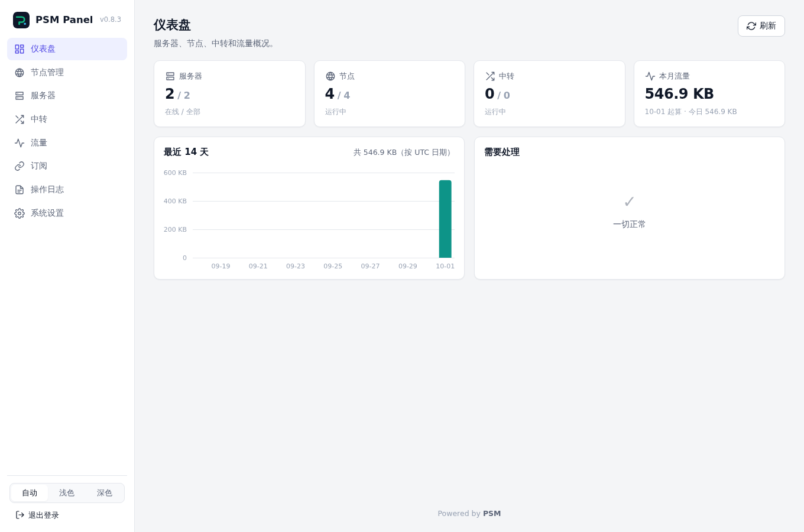Click the 节点管理 globe icon in sidebar

(20, 73)
